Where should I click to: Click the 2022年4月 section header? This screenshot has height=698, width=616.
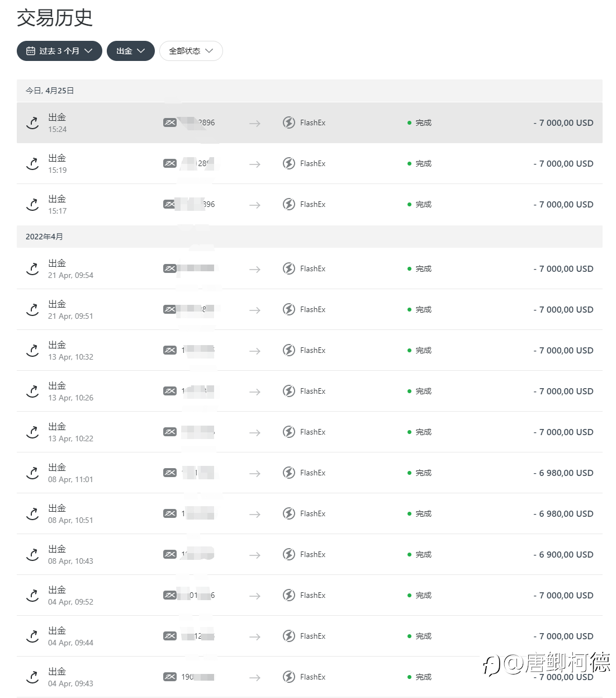pyautogui.click(x=310, y=237)
